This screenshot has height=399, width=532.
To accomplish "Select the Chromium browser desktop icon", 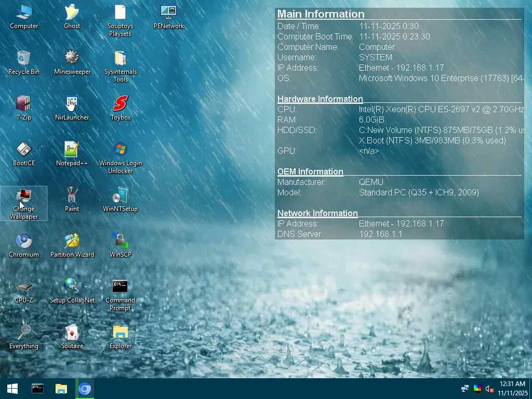I will [x=24, y=246].
